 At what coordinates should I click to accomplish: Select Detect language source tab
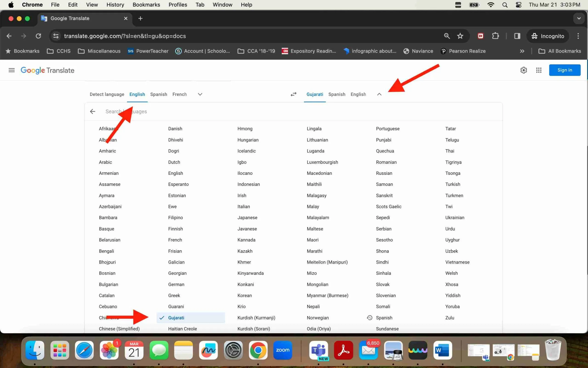107,95
